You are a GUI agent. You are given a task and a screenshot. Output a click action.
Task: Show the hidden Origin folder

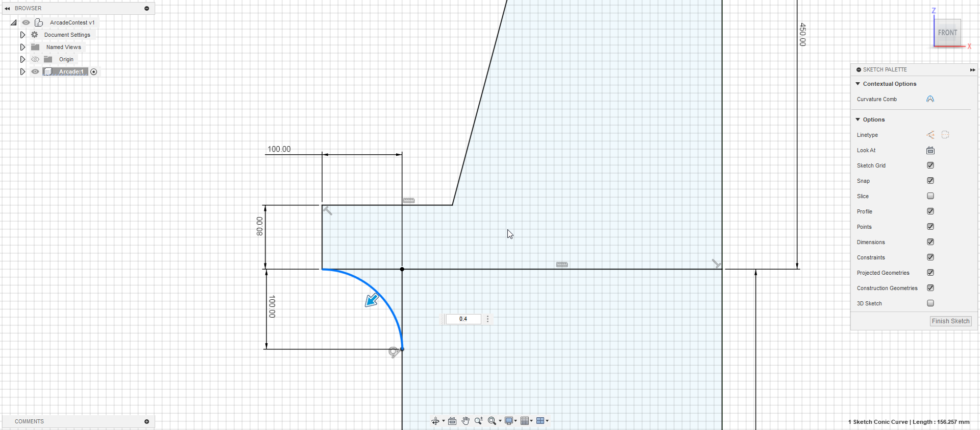(x=35, y=59)
